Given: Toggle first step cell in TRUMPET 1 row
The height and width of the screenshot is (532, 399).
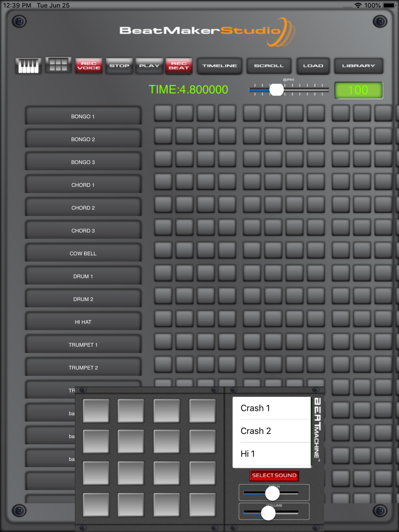Looking at the screenshot, I should pyautogui.click(x=163, y=341).
